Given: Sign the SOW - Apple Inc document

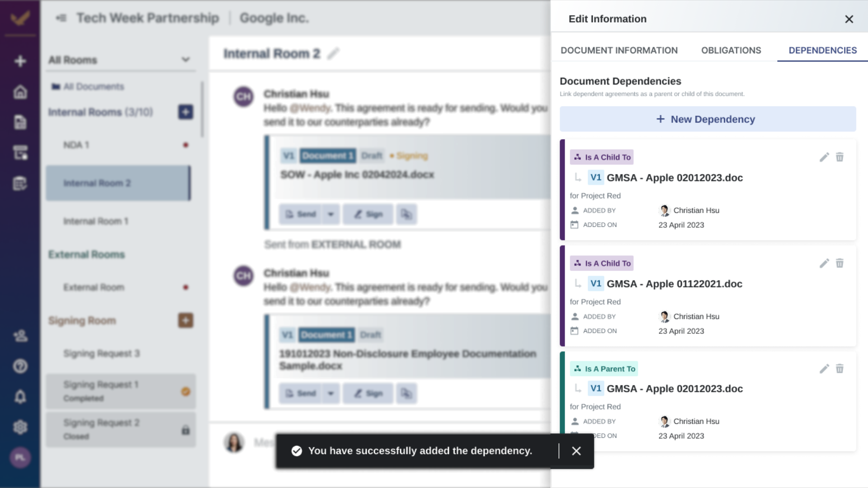Looking at the screenshot, I should click(368, 214).
